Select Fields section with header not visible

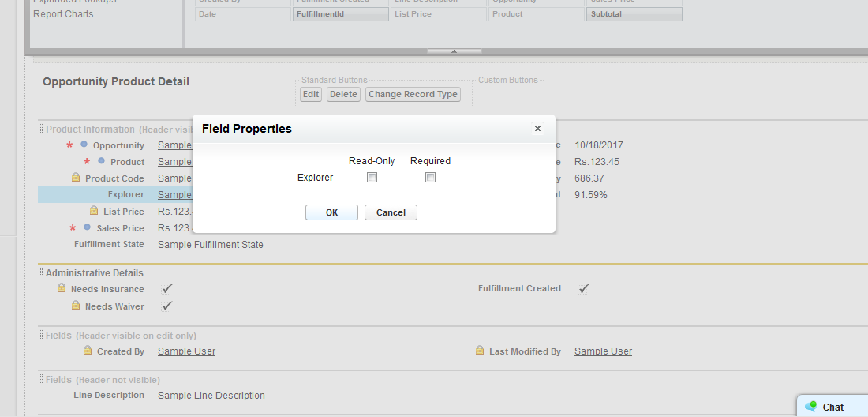pyautogui.click(x=103, y=380)
